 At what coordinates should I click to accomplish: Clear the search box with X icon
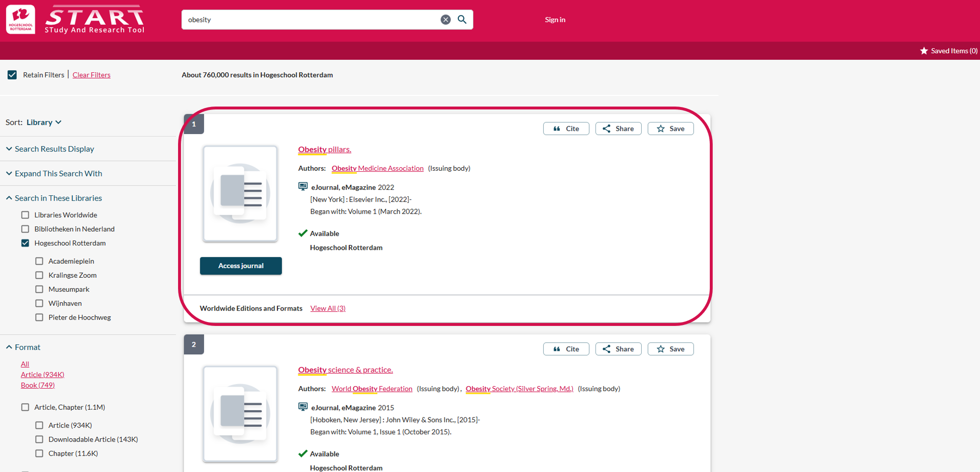click(445, 19)
